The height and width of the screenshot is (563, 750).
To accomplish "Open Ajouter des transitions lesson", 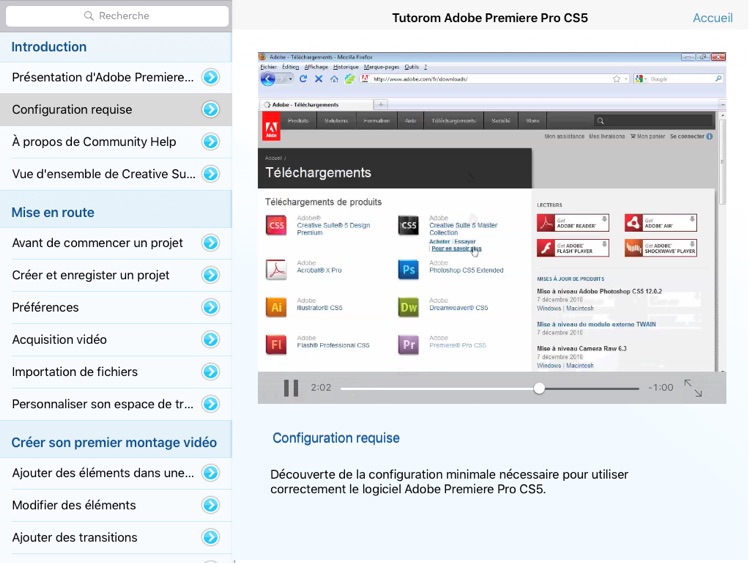I will (116, 537).
